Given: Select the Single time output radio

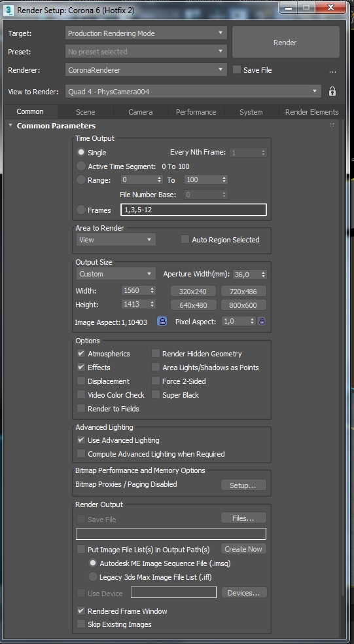Looking at the screenshot, I should pos(81,152).
